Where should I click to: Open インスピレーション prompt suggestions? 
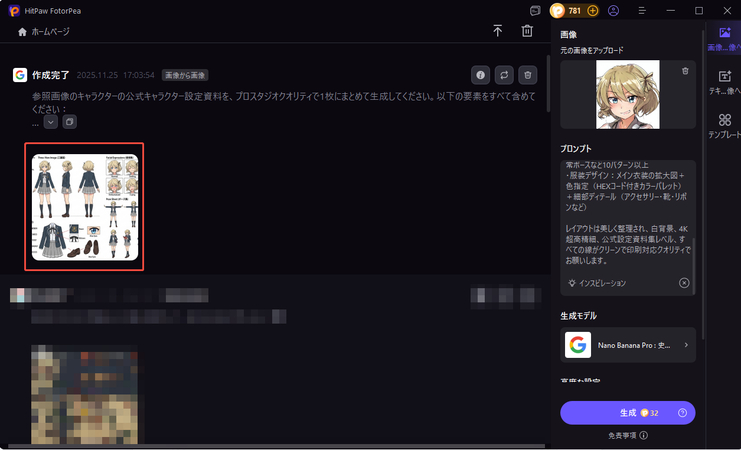click(x=597, y=283)
